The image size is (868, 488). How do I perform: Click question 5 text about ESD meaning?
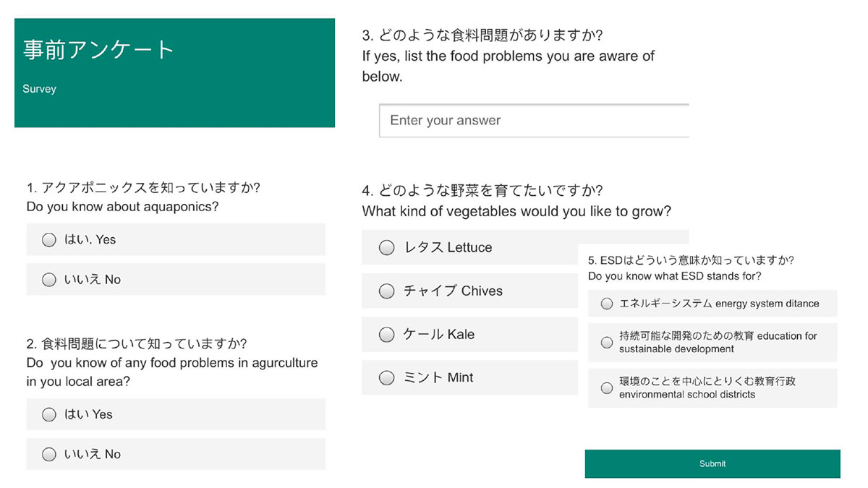(691, 268)
